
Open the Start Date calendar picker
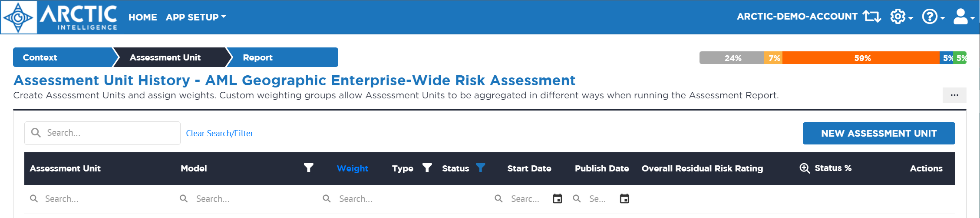pos(557,199)
